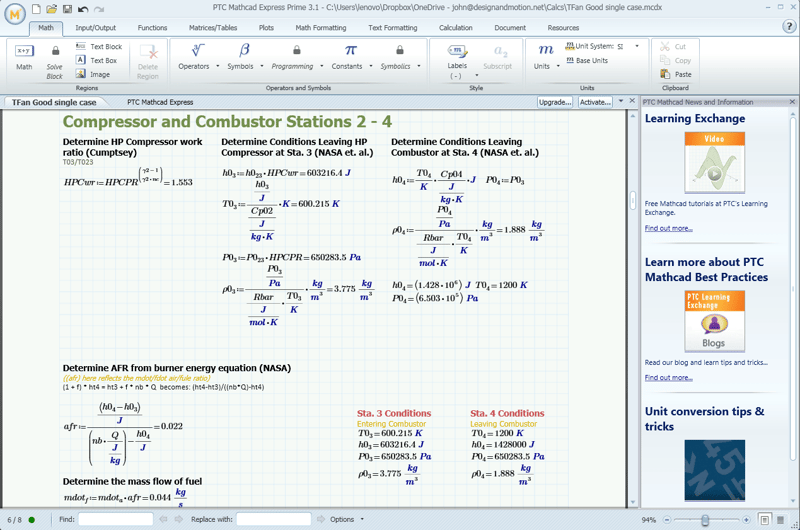Insert a Math region
The height and width of the screenshot is (530, 800).
pyautogui.click(x=24, y=56)
